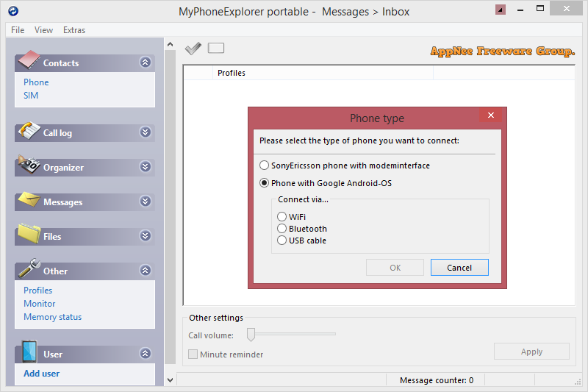Open the Monitor link

pos(40,304)
